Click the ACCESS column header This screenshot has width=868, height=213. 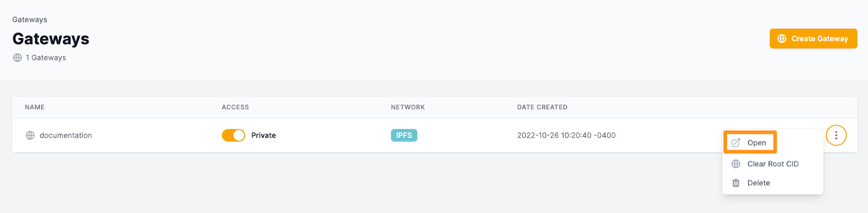point(235,107)
